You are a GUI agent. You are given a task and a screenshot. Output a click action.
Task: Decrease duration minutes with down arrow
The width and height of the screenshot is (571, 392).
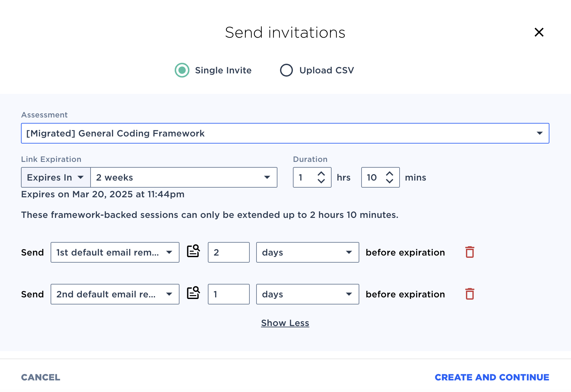[x=390, y=181]
